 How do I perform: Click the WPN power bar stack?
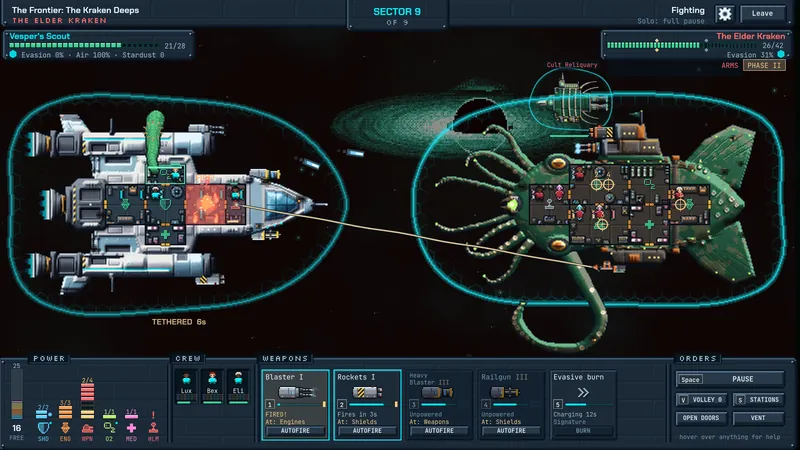click(87, 401)
